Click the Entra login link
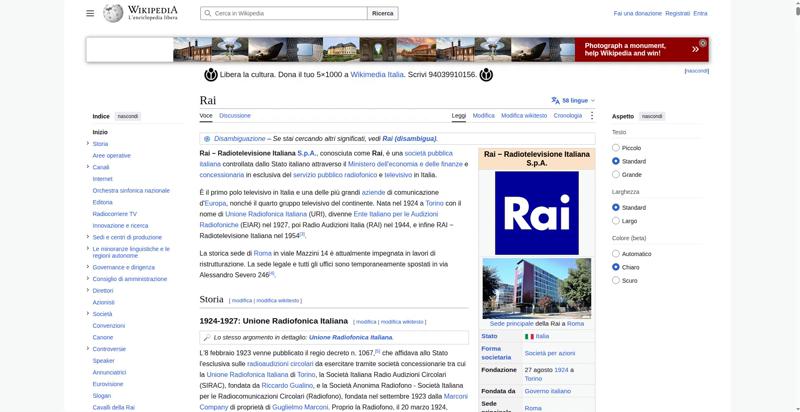Image resolution: width=800 pixels, height=412 pixels. pos(701,14)
